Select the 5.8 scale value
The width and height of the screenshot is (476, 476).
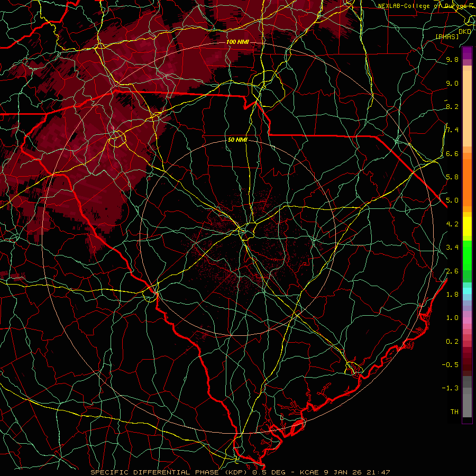pyautogui.click(x=452, y=177)
